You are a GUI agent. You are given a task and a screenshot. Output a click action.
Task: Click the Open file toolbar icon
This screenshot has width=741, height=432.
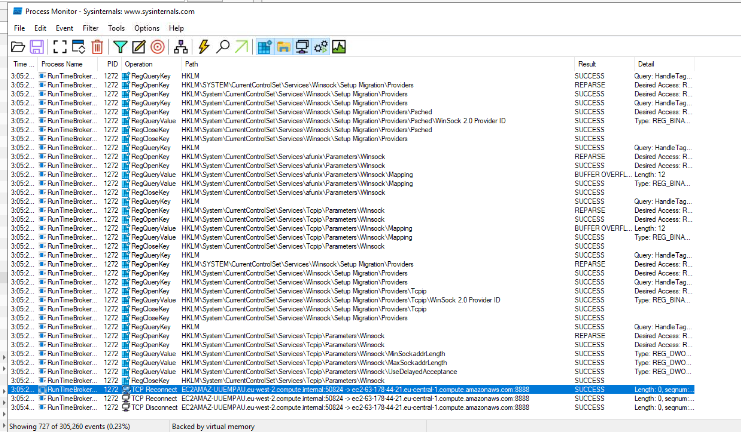(x=17, y=47)
